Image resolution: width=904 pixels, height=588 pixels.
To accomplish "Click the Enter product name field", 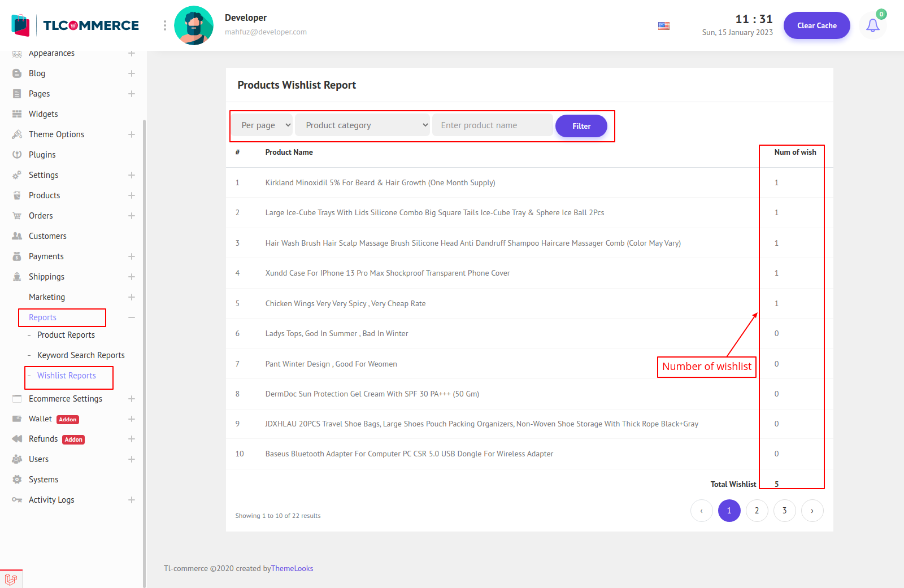I will (x=492, y=125).
